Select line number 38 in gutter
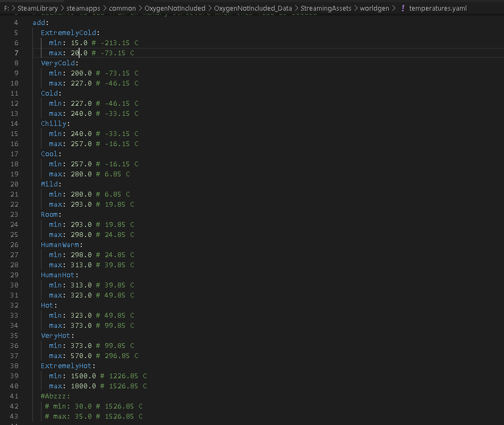This screenshot has height=425, width=504. (x=14, y=366)
